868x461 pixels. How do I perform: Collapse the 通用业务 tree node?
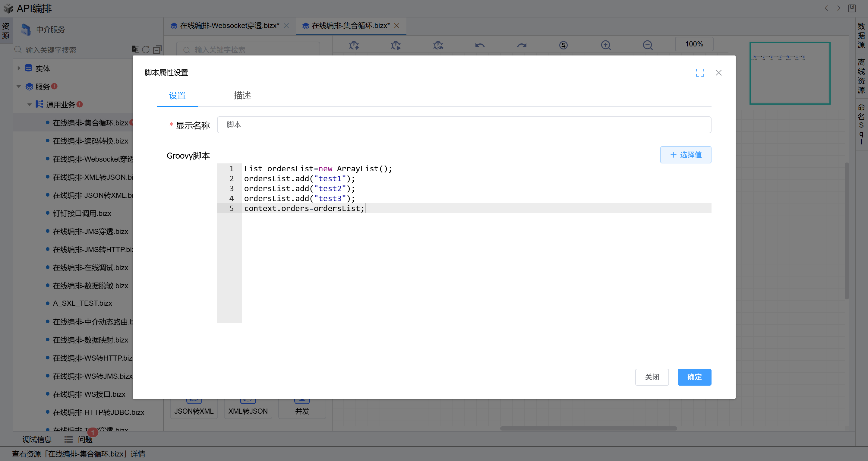tap(30, 104)
